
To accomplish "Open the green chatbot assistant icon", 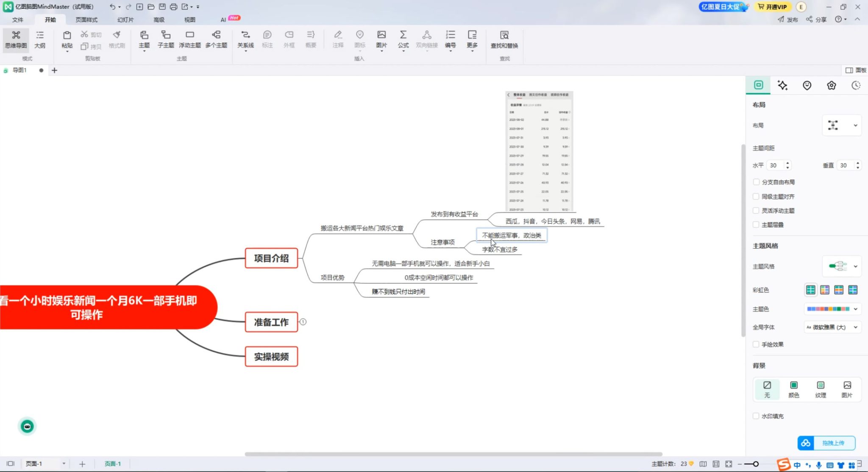I will point(27,426).
